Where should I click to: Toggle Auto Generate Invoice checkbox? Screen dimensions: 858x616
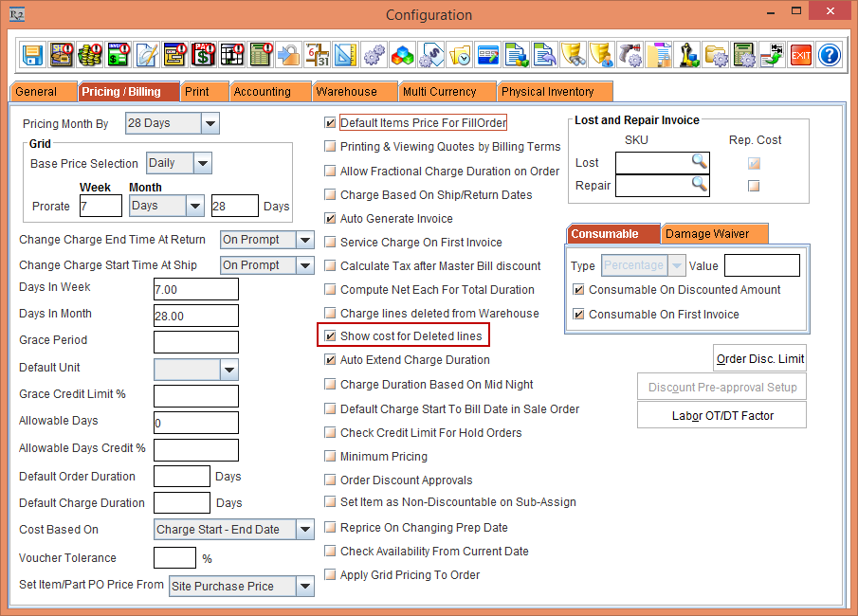point(330,219)
